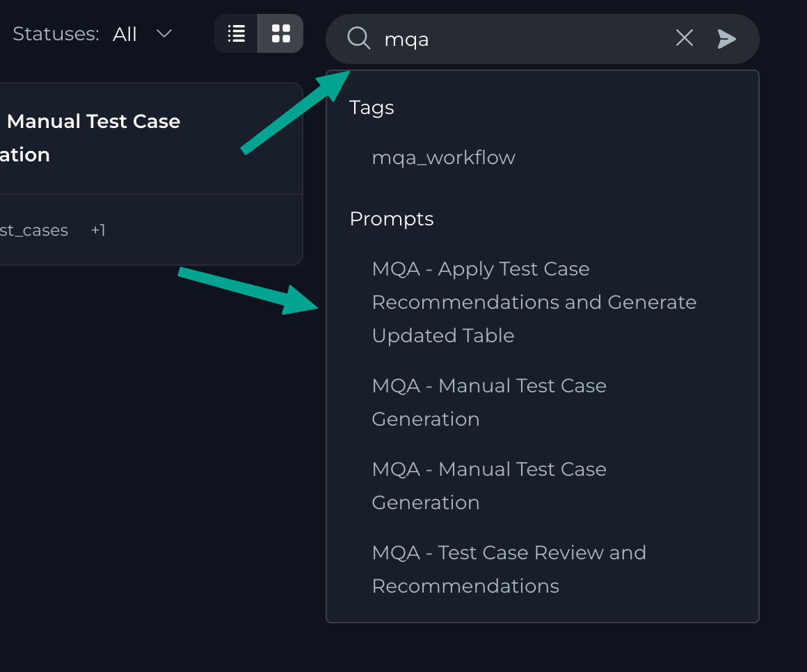Open the Statuses filter showing All
The height and width of the screenshot is (672, 807).
[x=125, y=34]
